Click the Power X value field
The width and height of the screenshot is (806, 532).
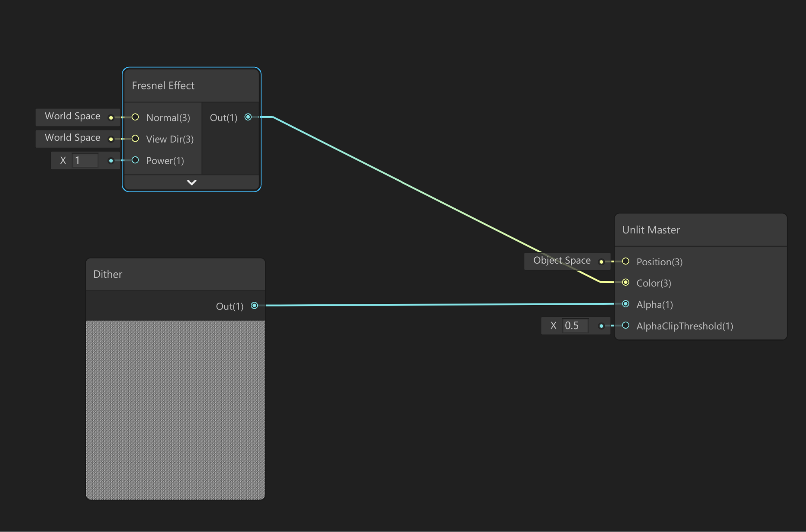tap(85, 160)
